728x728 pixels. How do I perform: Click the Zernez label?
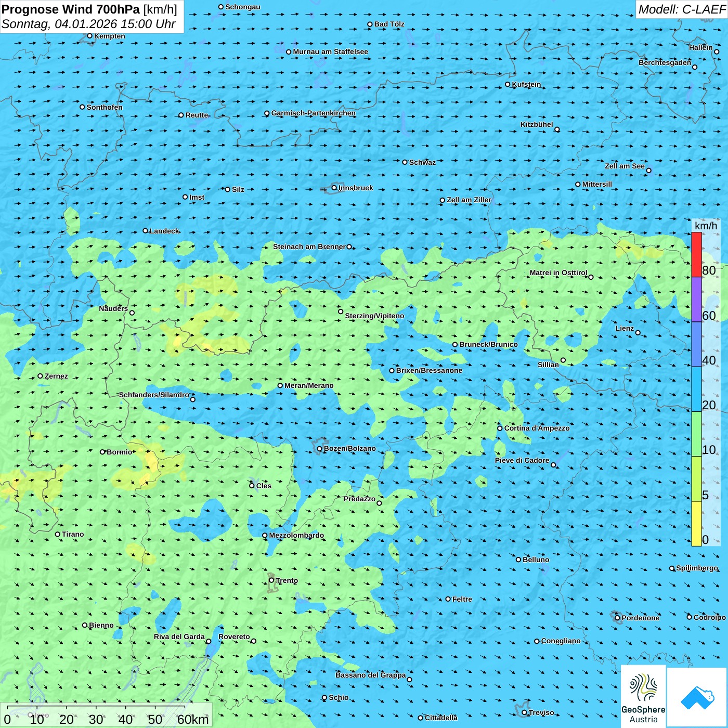point(56,376)
